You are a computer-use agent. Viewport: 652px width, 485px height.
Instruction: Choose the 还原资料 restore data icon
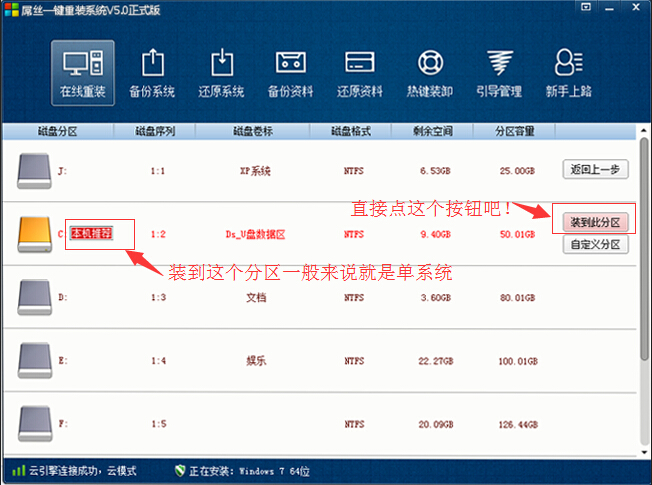click(x=360, y=72)
